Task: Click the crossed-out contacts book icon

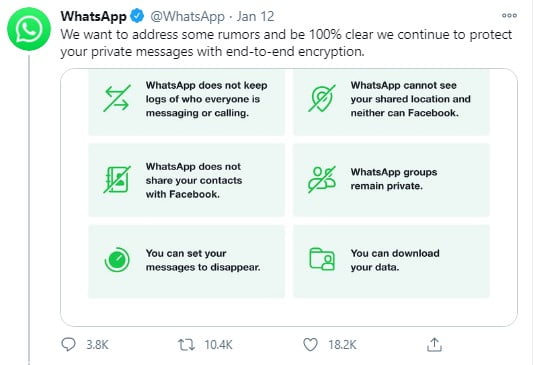Action: point(117,179)
